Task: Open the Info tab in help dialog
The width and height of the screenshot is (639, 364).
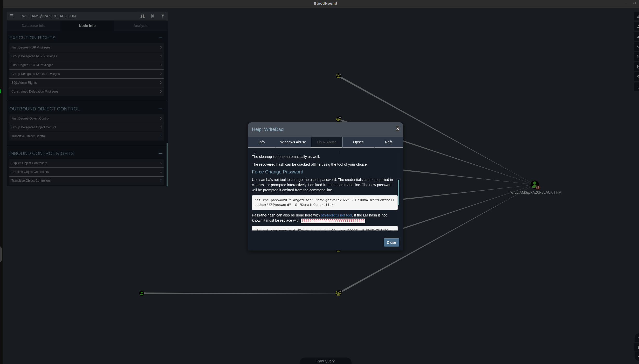Action: tap(262, 142)
